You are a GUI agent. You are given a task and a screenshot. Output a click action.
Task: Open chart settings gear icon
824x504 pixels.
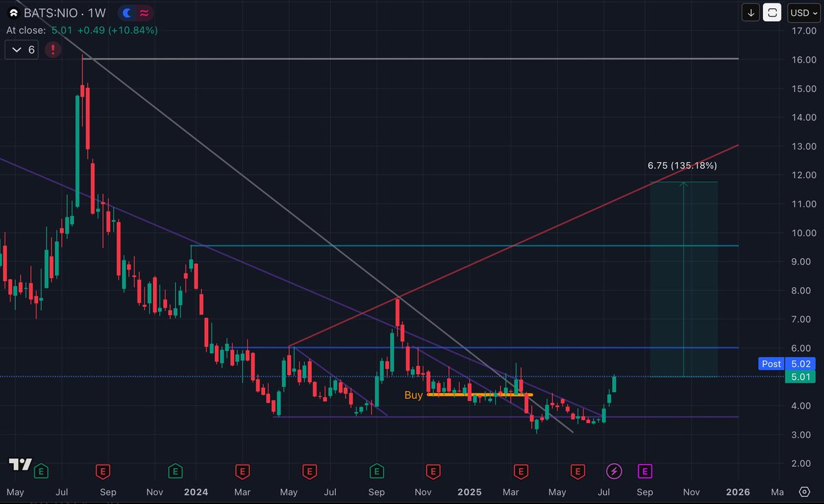(805, 492)
